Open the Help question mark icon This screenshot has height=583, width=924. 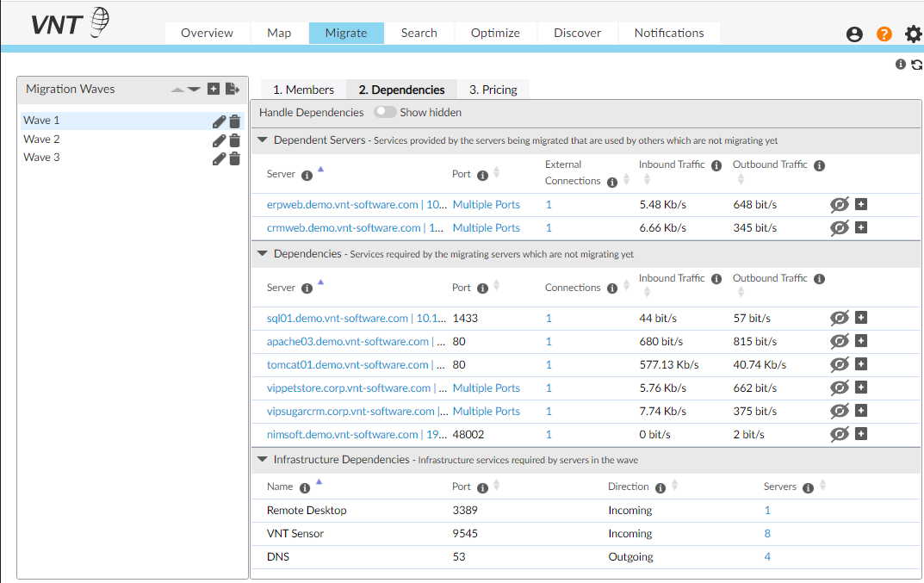tap(884, 34)
